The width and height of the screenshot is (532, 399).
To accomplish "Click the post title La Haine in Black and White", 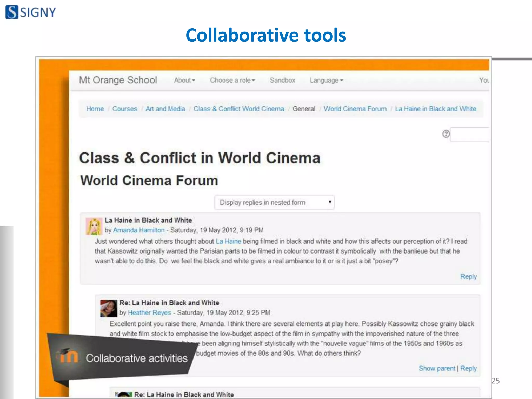I will point(148,220).
